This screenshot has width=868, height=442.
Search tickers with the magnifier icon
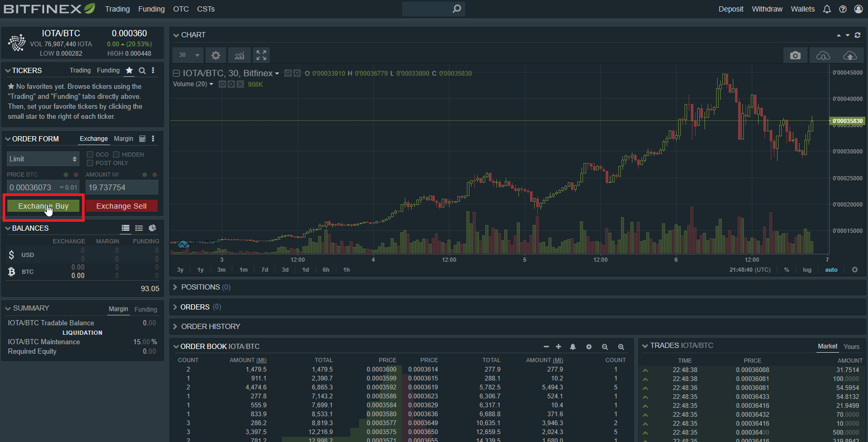point(142,70)
